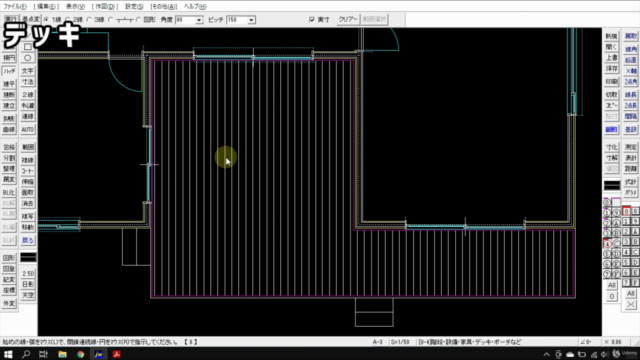Image resolution: width=640 pixels, height=360 pixels.
Task: Select the 分割 divide tool
Action: [9, 158]
